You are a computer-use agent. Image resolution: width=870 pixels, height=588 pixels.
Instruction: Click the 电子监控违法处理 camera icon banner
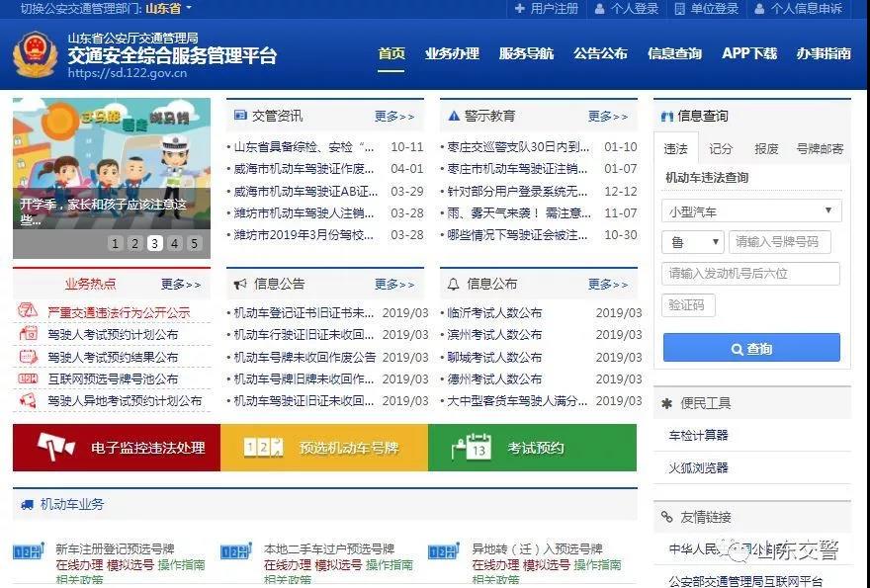(x=56, y=448)
